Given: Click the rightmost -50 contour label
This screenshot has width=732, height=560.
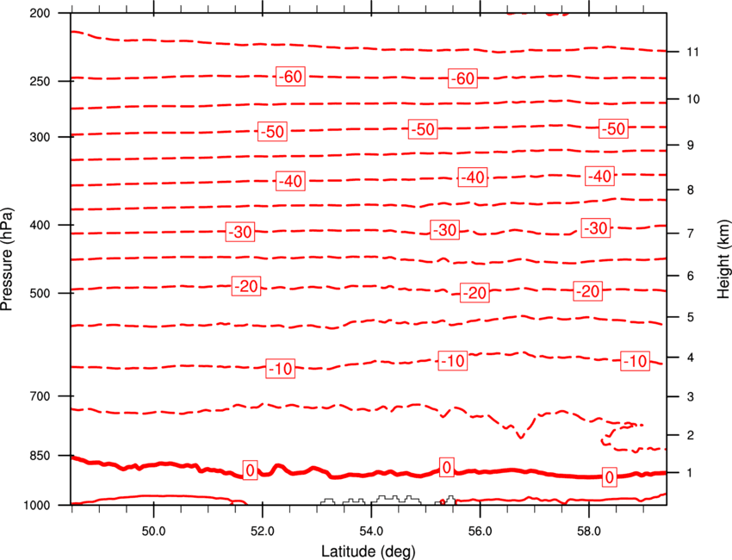Looking at the screenshot, I should coord(613,128).
